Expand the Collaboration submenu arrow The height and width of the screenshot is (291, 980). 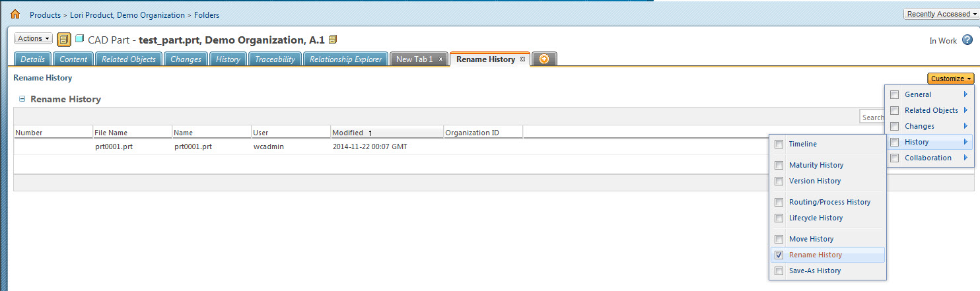[965, 158]
